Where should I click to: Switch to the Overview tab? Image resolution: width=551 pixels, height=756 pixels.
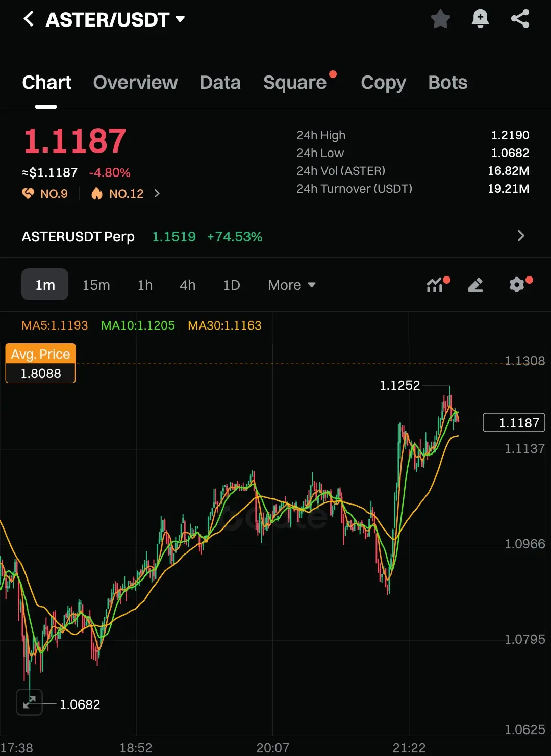[135, 83]
